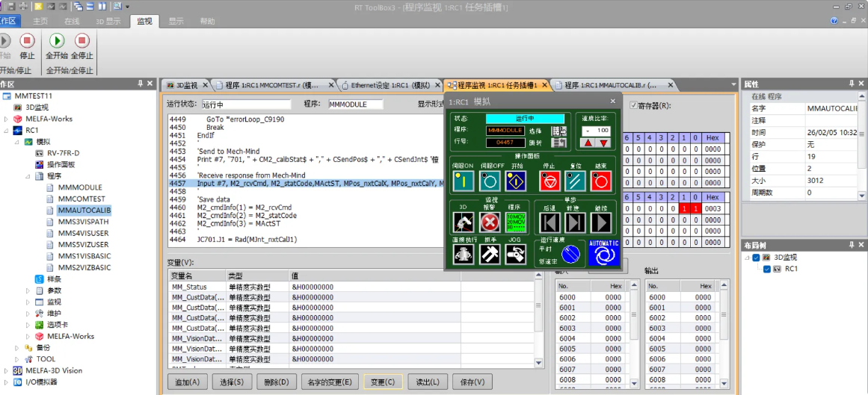Toggle the 寄存器(R) checkbox
The height and width of the screenshot is (395, 868).
point(634,105)
